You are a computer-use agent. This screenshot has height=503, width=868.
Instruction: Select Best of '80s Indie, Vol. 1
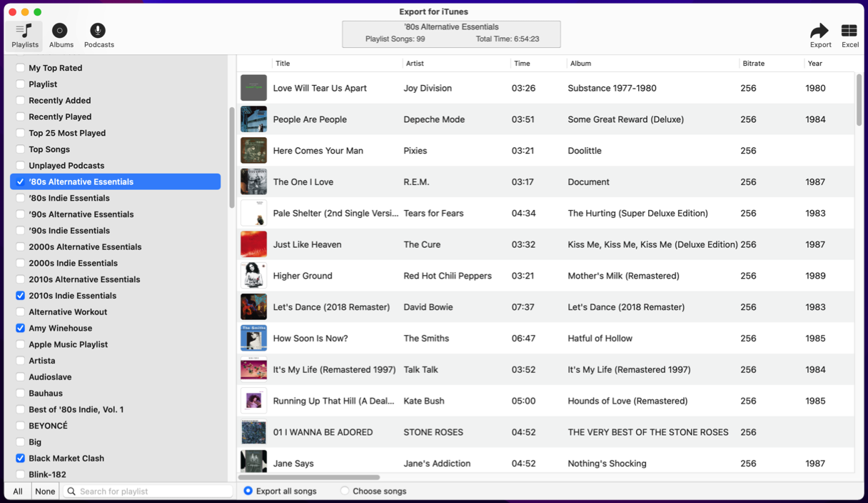pyautogui.click(x=76, y=409)
